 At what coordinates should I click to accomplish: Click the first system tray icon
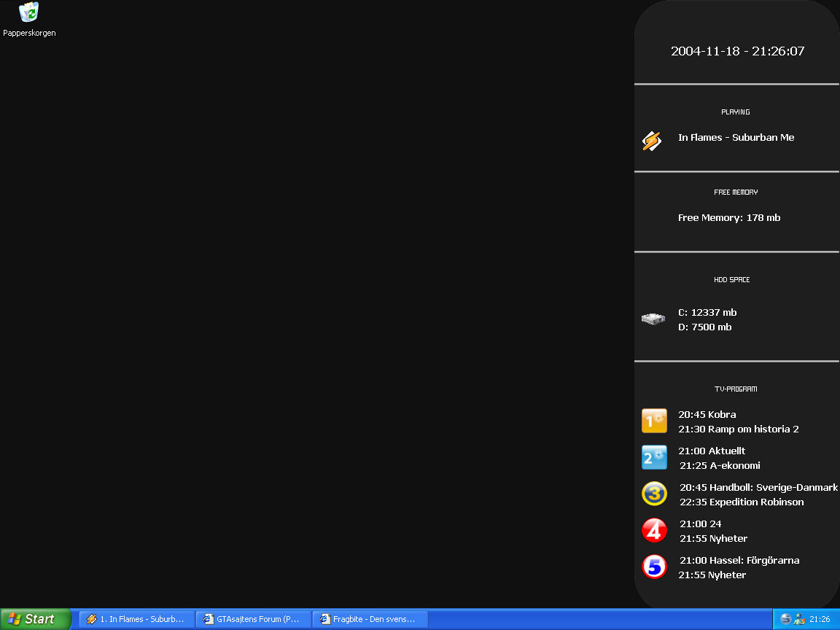tap(785, 619)
